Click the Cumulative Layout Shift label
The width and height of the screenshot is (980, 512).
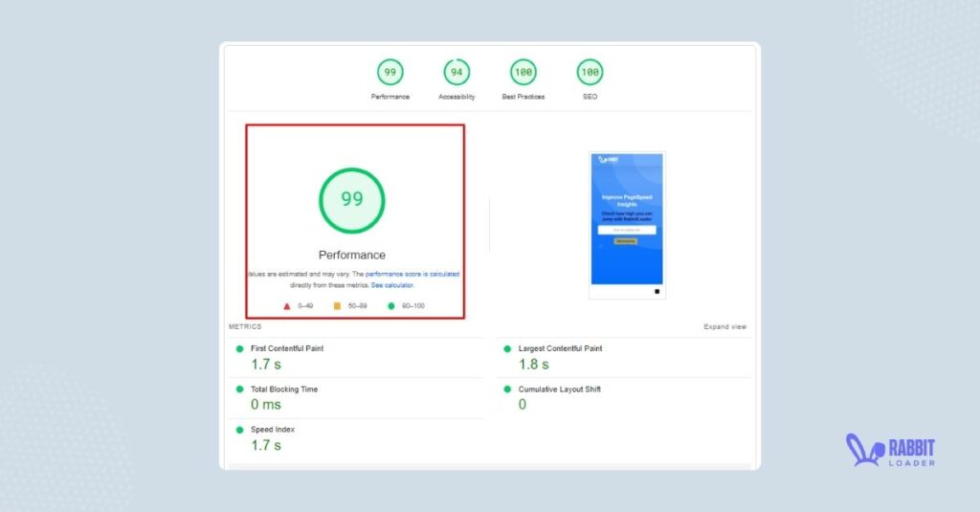[x=559, y=389]
